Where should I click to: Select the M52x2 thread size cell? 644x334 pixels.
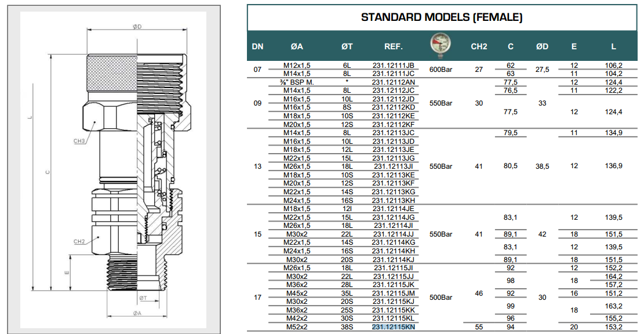tap(297, 327)
